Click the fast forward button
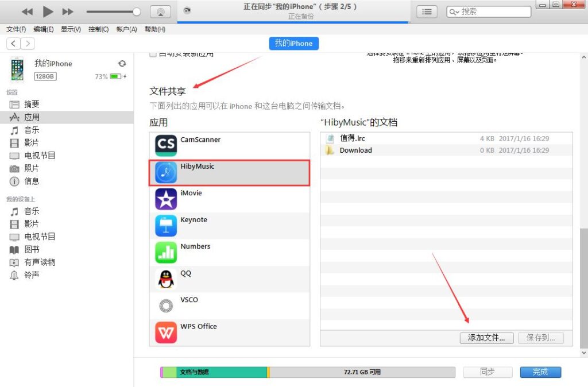 68,11
